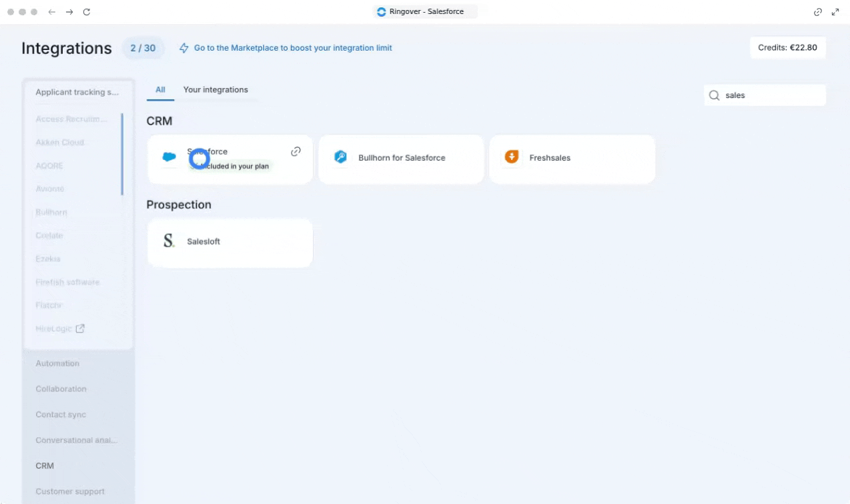Go to the Marketplace link
850x504 pixels.
293,48
